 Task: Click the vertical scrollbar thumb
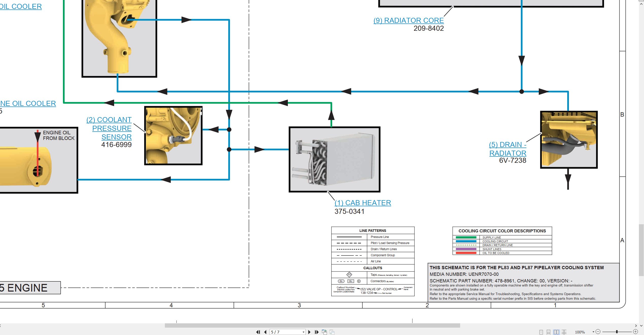click(641, 250)
